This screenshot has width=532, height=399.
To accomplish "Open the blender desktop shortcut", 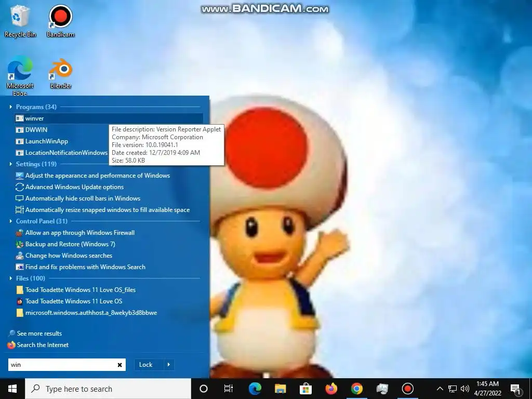I will point(61,73).
